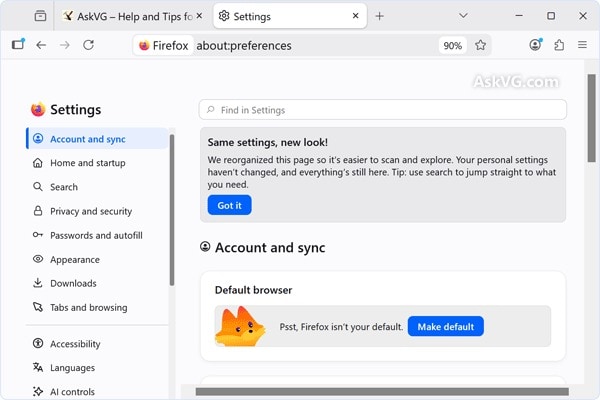Click the Same settings, new look! heading

click(267, 142)
